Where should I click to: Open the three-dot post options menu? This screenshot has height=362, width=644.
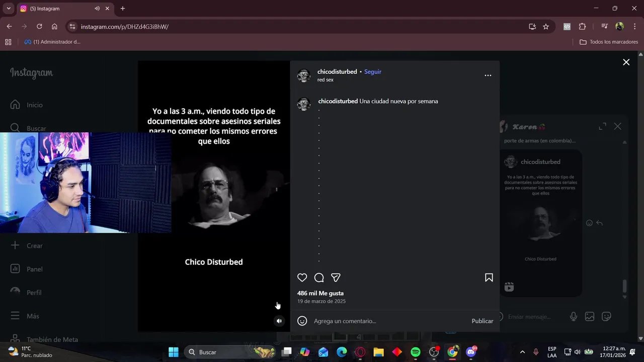tap(488, 75)
